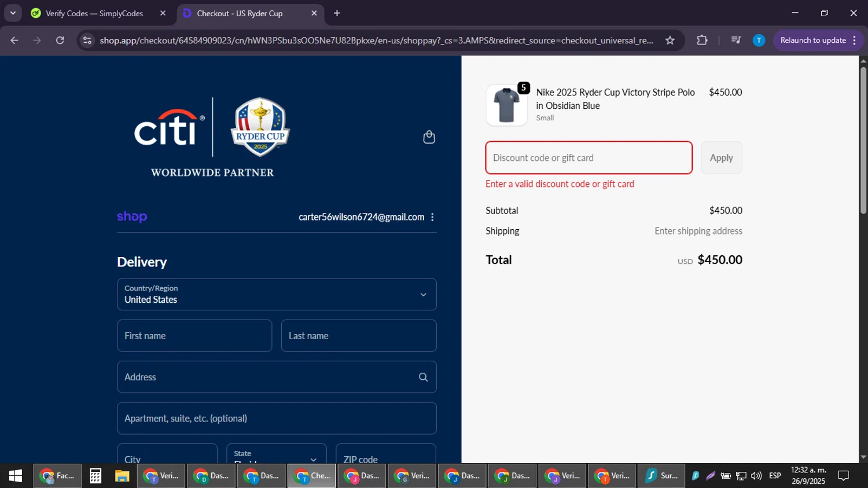Open the Calculator from taskbar
Image resolution: width=868 pixels, height=488 pixels.
point(95,476)
